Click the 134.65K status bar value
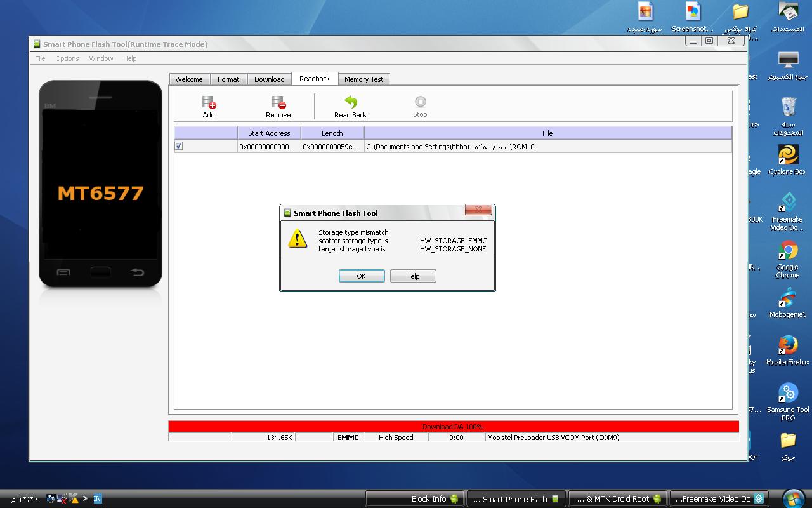This screenshot has height=508, width=812. pyautogui.click(x=279, y=438)
